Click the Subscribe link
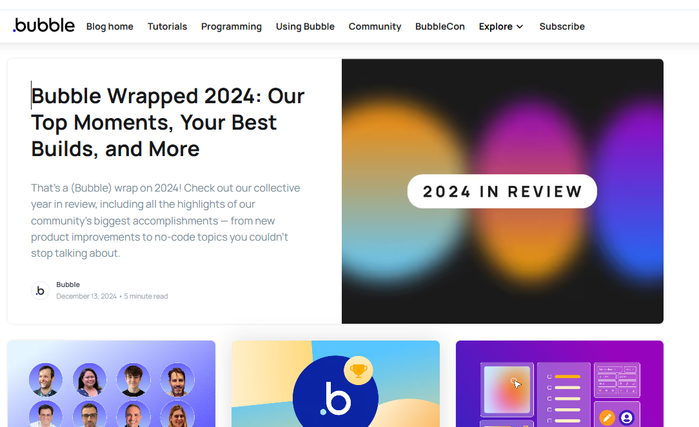Screen dimensions: 699x427 562,27
